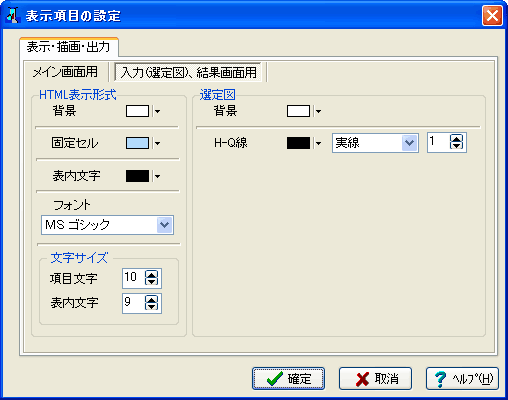Image resolution: width=508 pixels, height=400 pixels.
Task: Click the 固定セル light blue color swatch
Action: 137,143
